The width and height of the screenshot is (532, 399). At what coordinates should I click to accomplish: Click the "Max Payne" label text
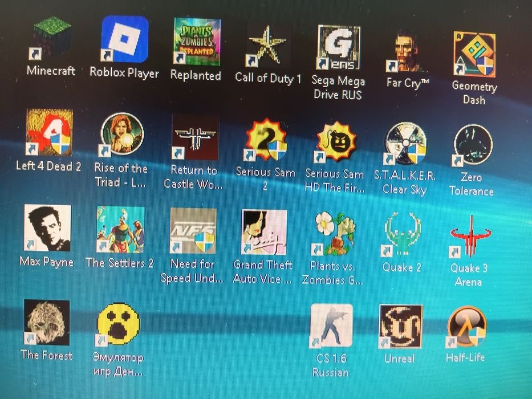[x=47, y=262]
